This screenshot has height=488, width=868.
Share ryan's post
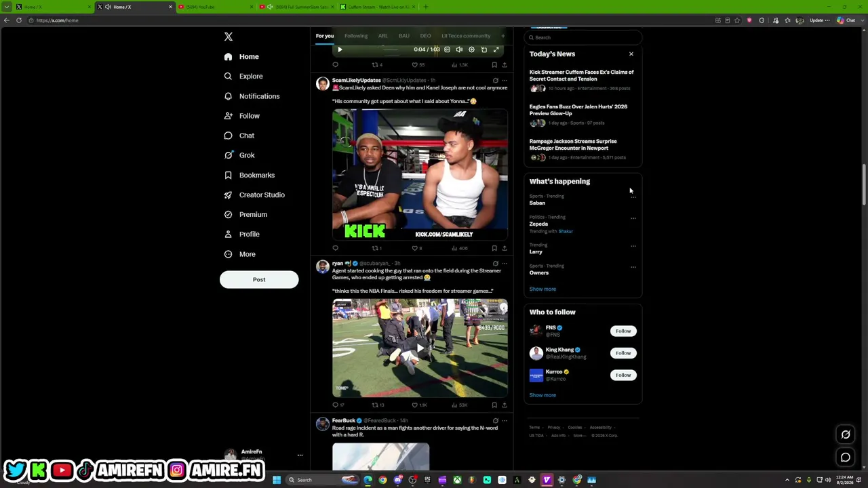click(504, 405)
